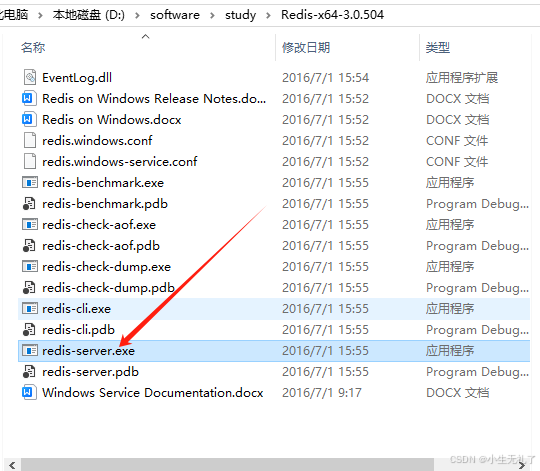This screenshot has height=471, width=540.
Task: Click the Redis-x64-3.0.504 breadcrumb
Action: click(332, 15)
